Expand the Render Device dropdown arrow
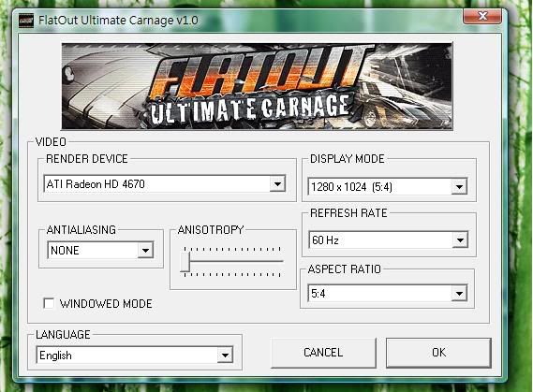Image resolution: width=533 pixels, height=392 pixels. pyautogui.click(x=277, y=184)
